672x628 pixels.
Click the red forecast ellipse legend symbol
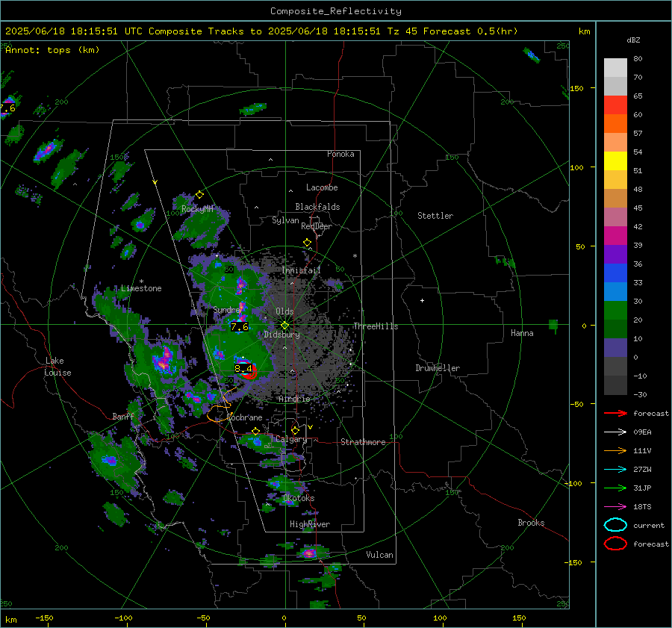615,544
